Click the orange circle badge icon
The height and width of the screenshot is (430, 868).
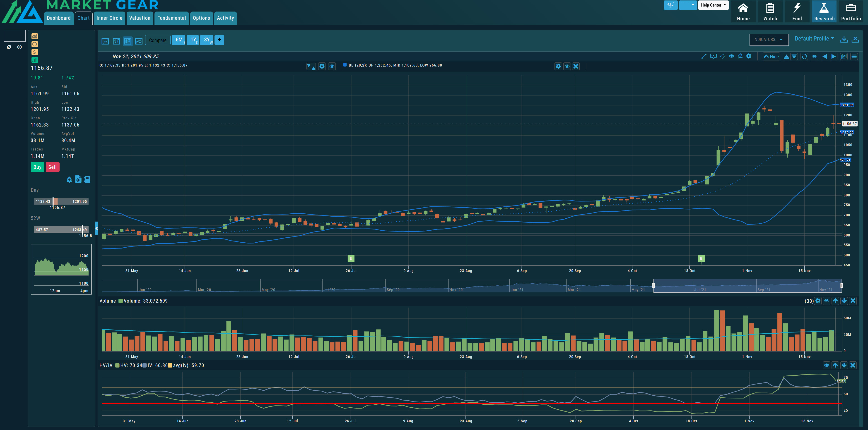(x=34, y=44)
